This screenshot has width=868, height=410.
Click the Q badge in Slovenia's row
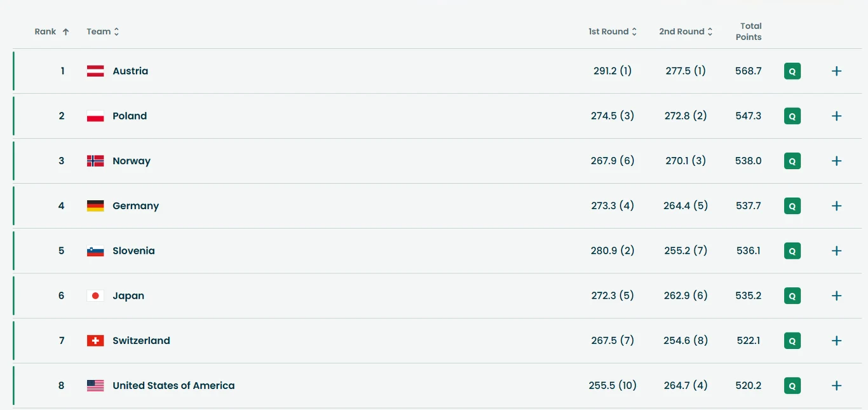coord(792,251)
